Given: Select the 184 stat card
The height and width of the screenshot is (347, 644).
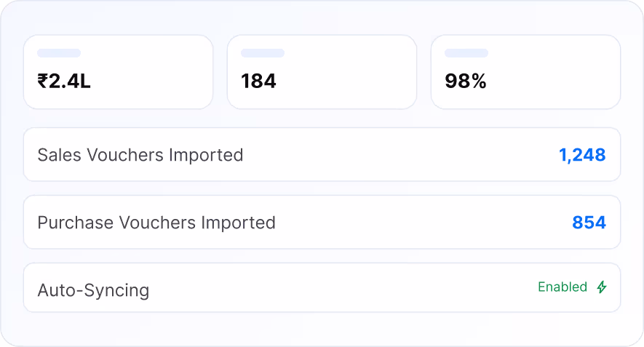Looking at the screenshot, I should pos(322,72).
